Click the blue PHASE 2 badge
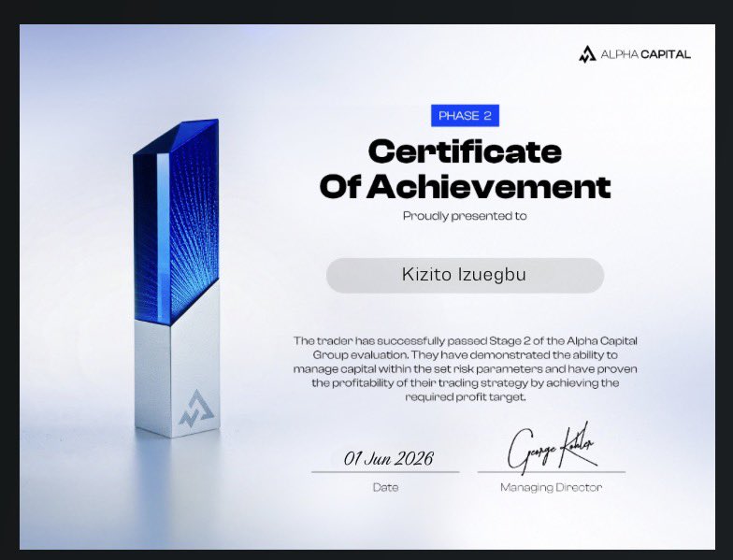 click(x=465, y=116)
